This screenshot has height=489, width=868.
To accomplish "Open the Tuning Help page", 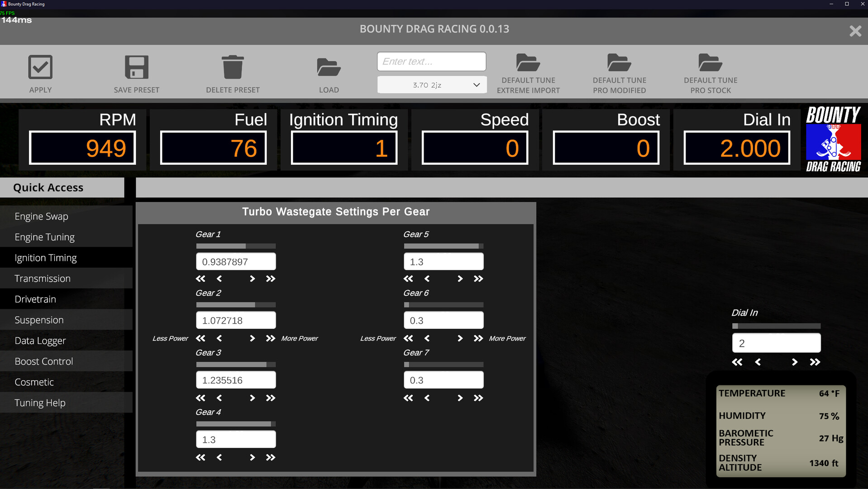I will pos(39,403).
